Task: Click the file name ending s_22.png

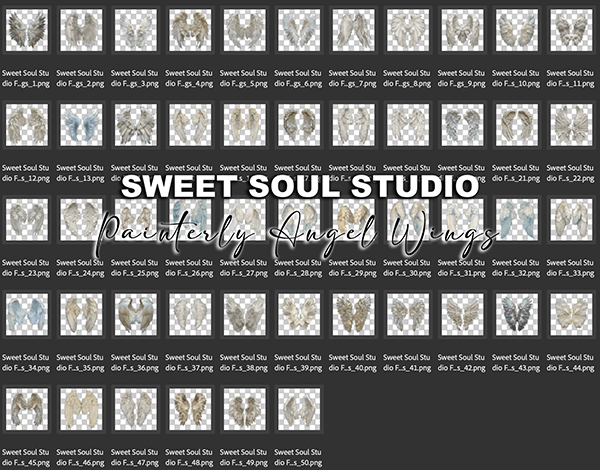Action: coord(570,173)
